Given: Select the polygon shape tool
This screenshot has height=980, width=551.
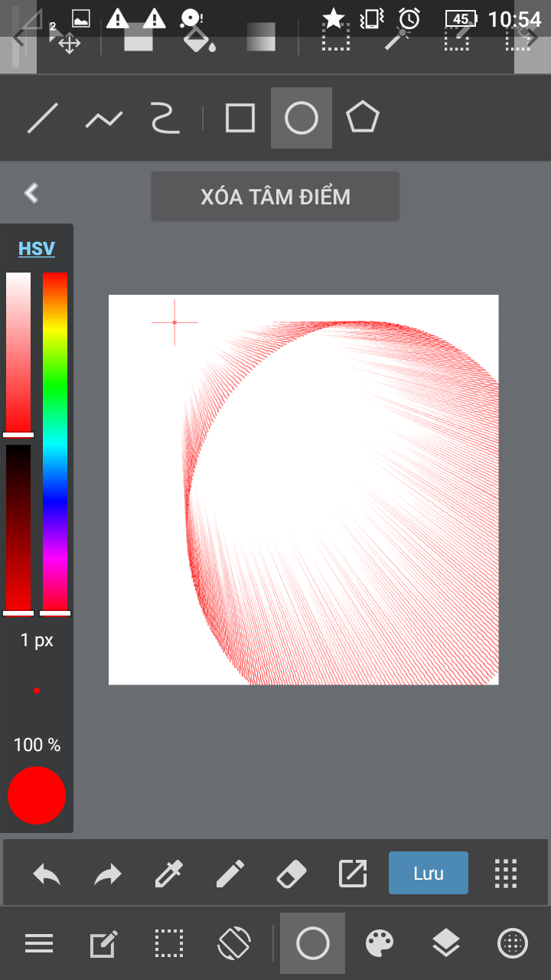Looking at the screenshot, I should [x=362, y=119].
